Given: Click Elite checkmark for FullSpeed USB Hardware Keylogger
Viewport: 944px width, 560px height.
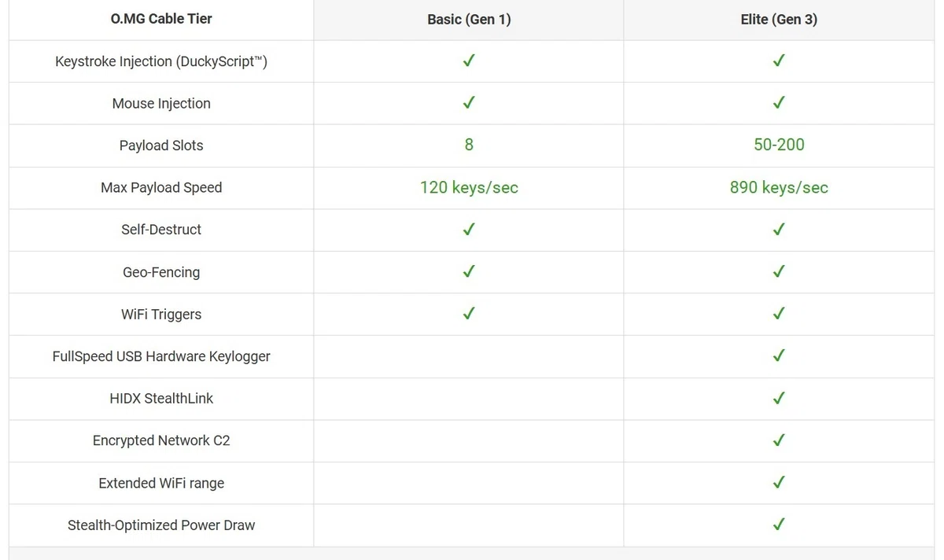Looking at the screenshot, I should click(x=779, y=356).
